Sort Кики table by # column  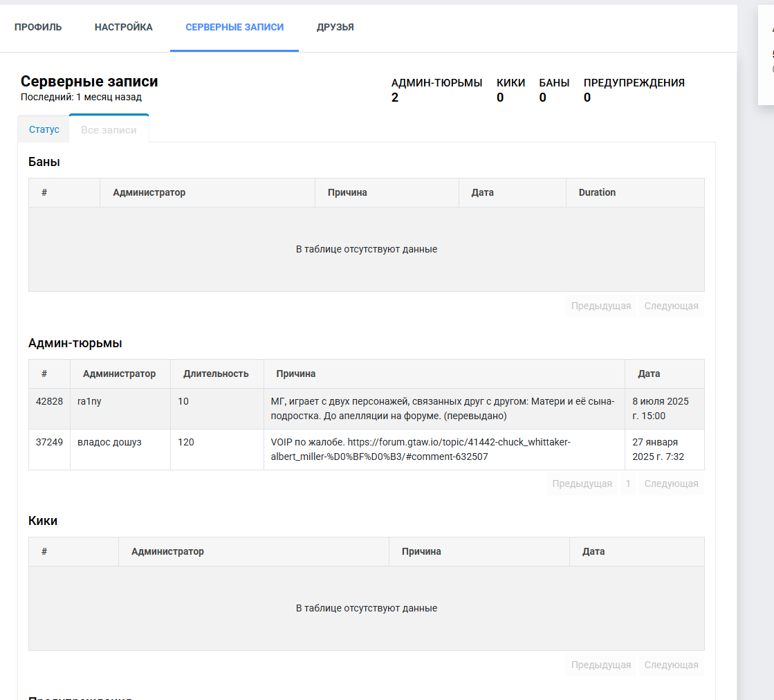(x=73, y=551)
